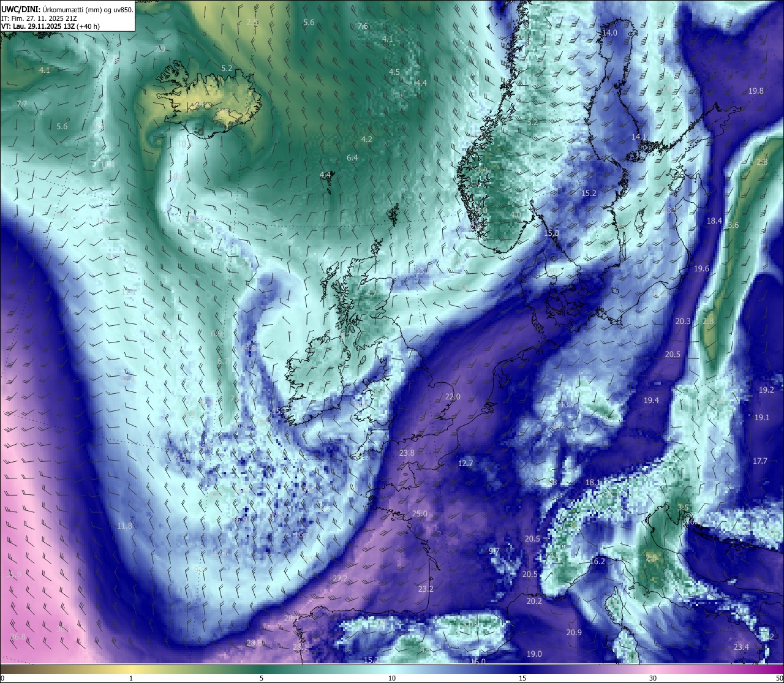Click the map value '19.0'
Image resolution: width=784 pixels, height=683 pixels.
tap(534, 654)
